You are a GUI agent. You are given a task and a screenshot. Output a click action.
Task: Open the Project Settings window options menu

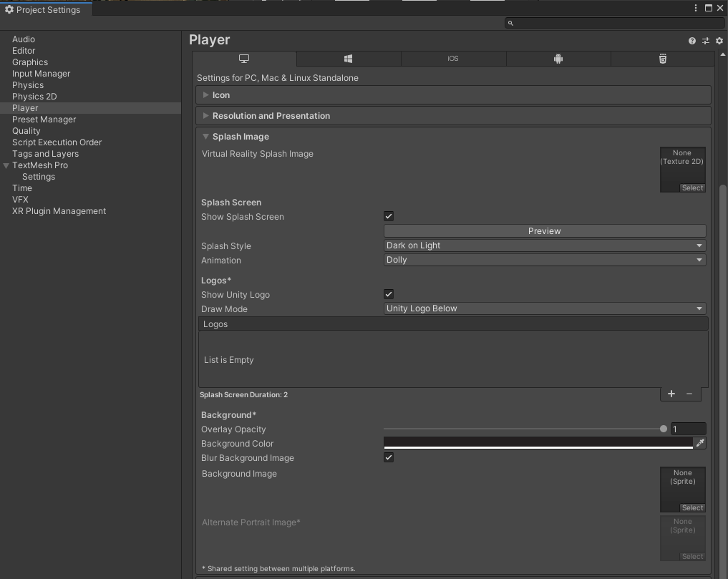point(696,8)
